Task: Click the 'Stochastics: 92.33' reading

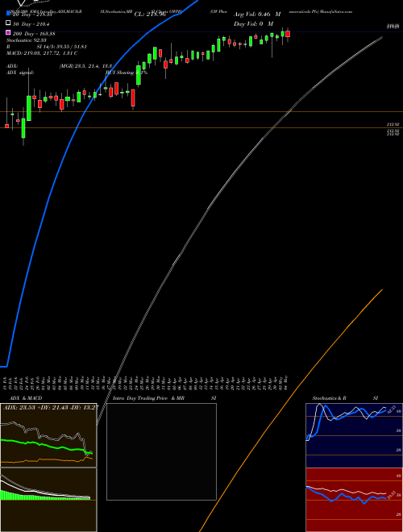Action: point(27,40)
